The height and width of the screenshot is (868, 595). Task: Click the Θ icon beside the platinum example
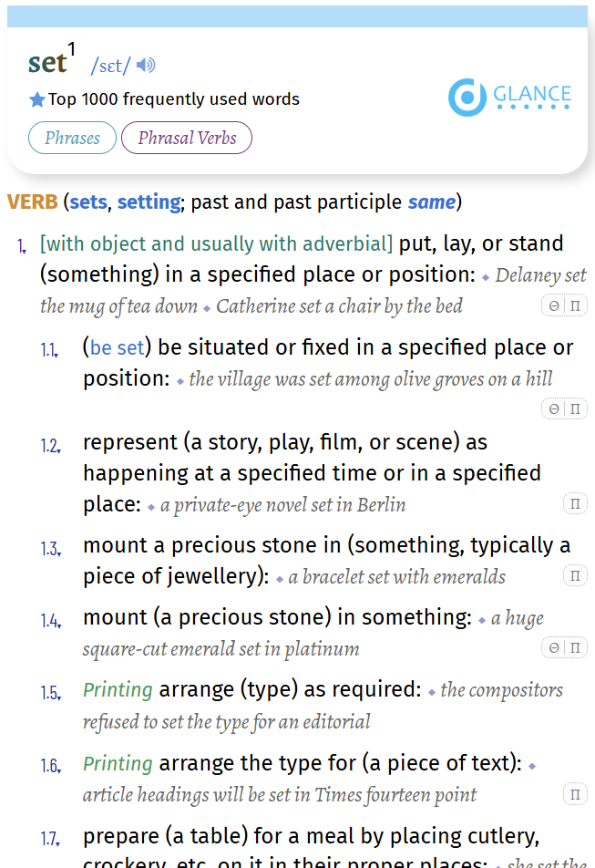coord(554,647)
